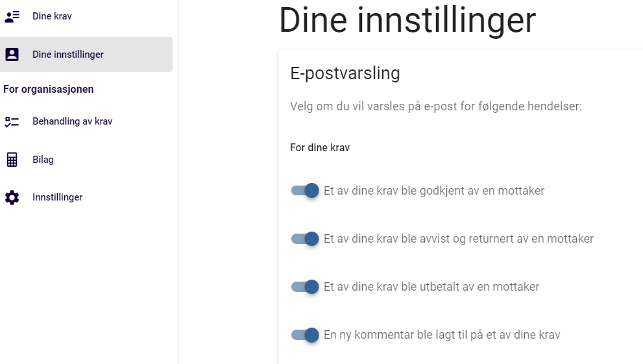Disable the krav godkjent email notification toggle

[x=305, y=191]
